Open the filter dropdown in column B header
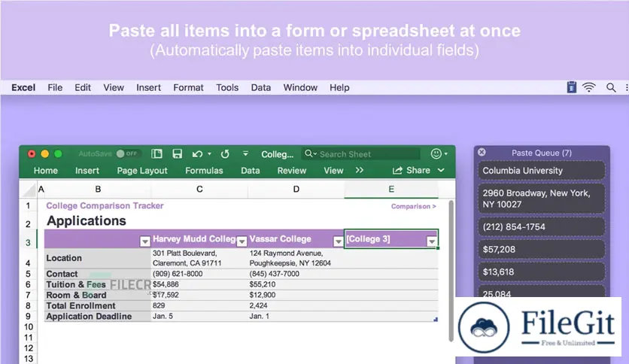Viewport: 629px width, 364px height. coord(144,241)
